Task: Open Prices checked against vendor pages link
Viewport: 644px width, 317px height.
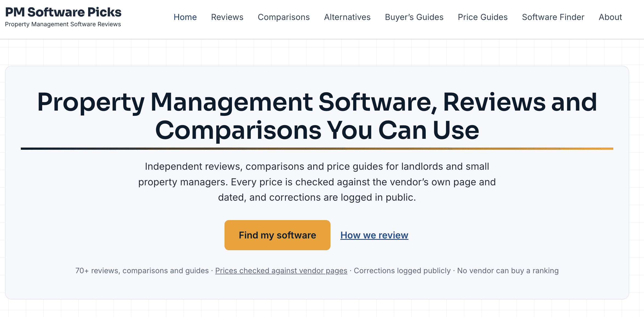Action: [x=281, y=271]
